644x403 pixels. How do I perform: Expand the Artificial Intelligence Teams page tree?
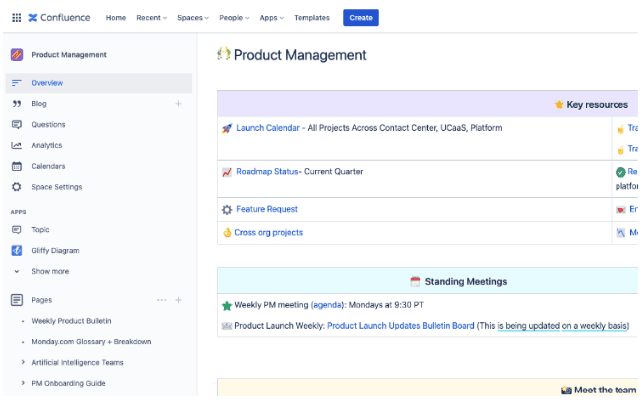tap(23, 362)
